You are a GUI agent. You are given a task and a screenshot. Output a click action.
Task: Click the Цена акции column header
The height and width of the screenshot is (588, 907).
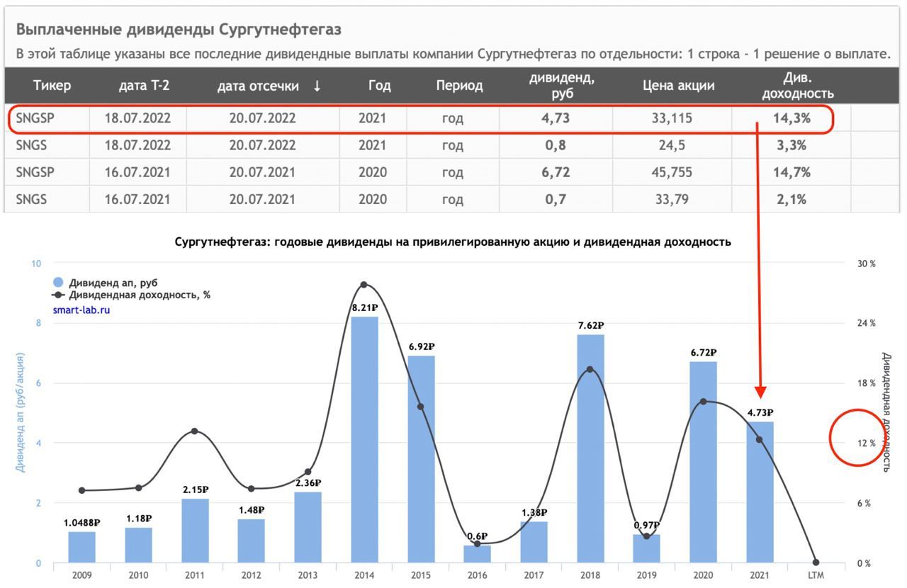point(679,86)
